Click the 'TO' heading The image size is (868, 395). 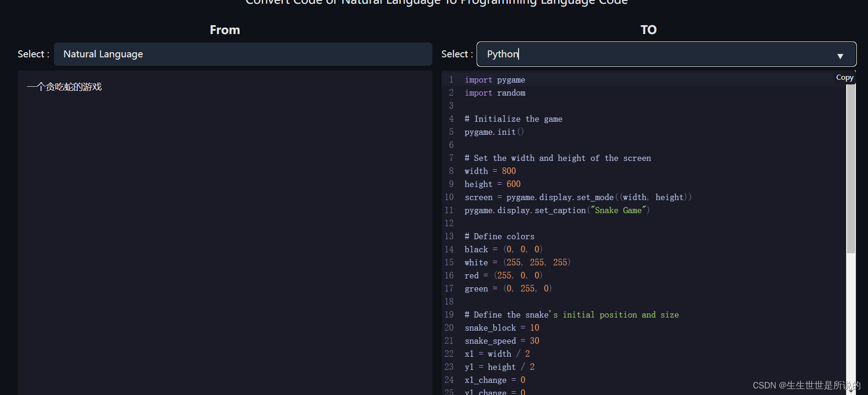(x=649, y=30)
